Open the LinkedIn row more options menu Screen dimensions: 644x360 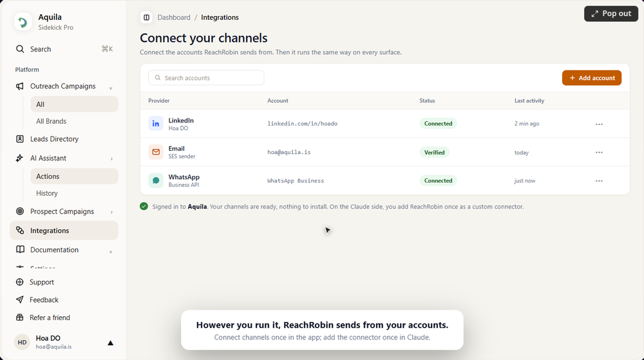click(x=599, y=124)
